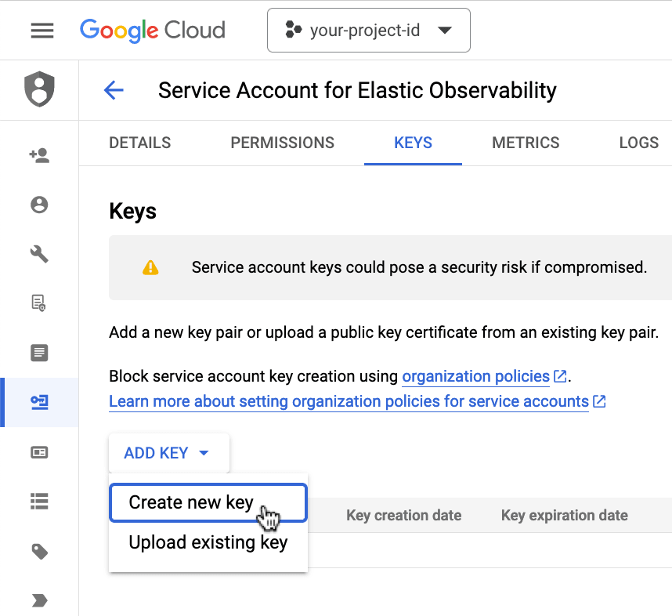Image resolution: width=672 pixels, height=616 pixels.
Task: Choose Upload existing key option
Action: [208, 542]
